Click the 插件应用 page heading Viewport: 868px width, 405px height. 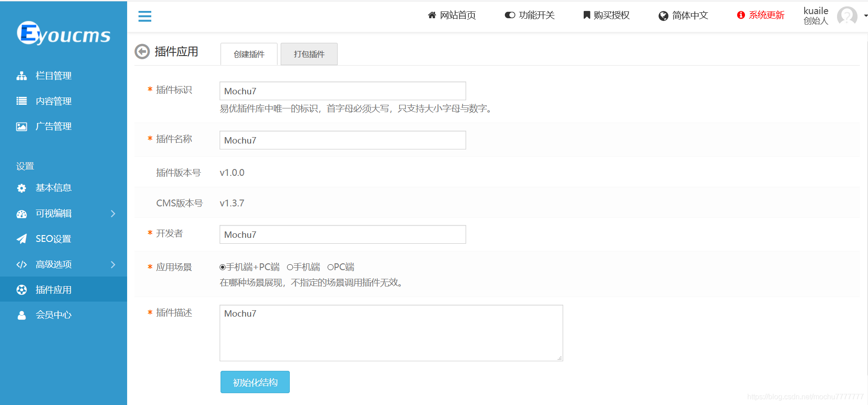pyautogui.click(x=176, y=51)
